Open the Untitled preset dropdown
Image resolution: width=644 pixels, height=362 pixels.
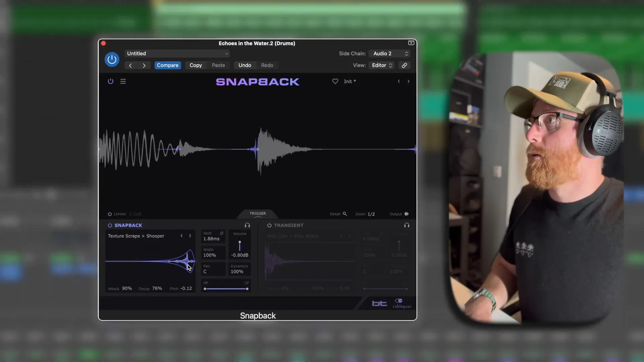pyautogui.click(x=177, y=54)
